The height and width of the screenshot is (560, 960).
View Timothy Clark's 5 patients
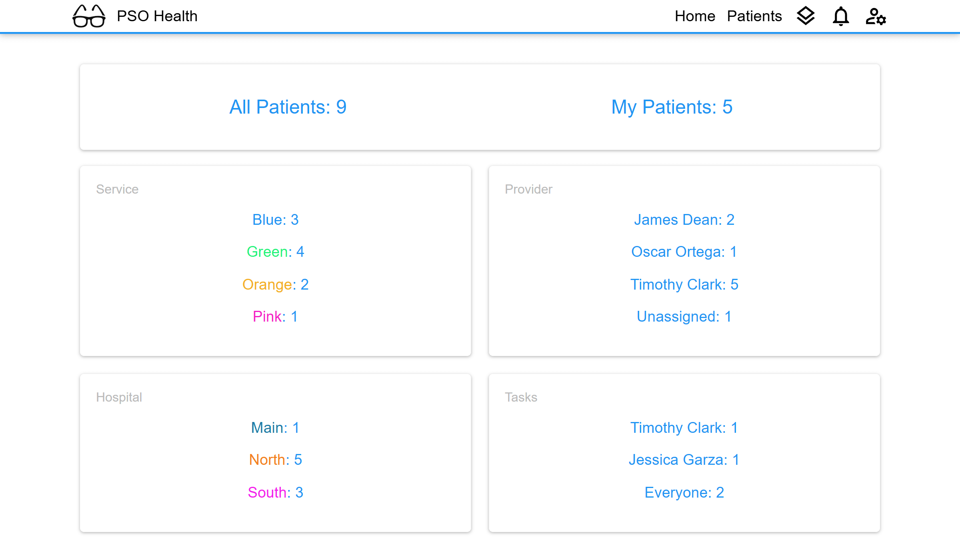click(x=684, y=284)
